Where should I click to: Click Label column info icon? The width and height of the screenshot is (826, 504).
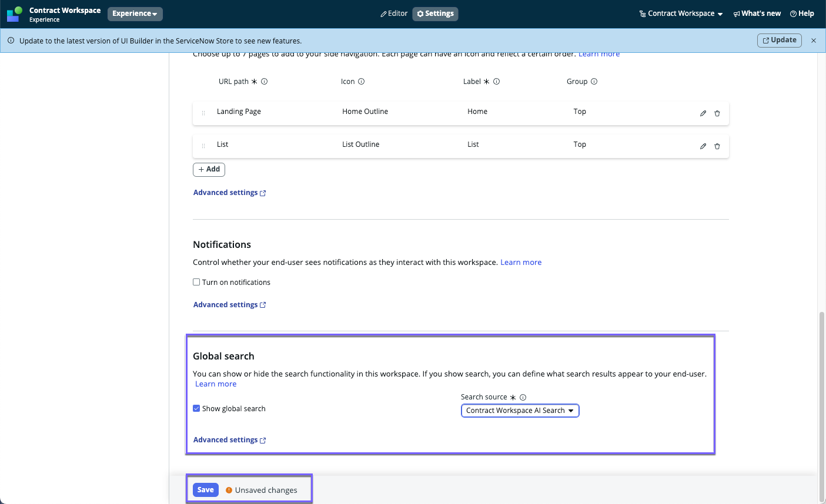497,82
